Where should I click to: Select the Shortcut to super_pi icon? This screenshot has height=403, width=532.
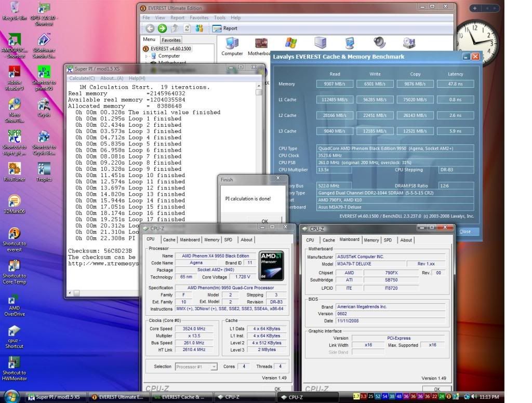coord(14,143)
